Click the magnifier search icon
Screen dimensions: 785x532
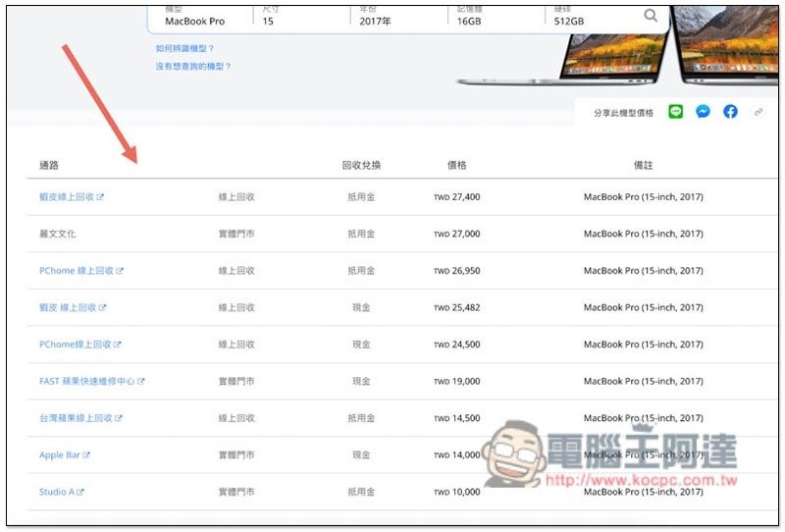click(651, 16)
